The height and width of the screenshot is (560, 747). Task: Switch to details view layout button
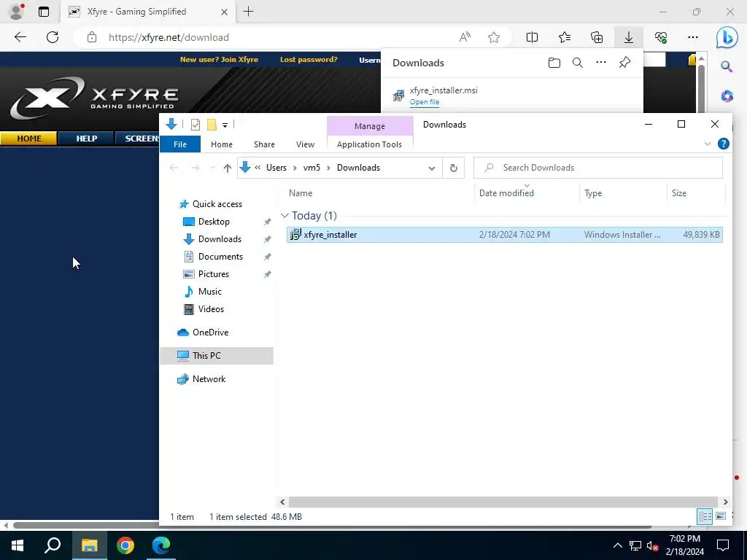(705, 516)
